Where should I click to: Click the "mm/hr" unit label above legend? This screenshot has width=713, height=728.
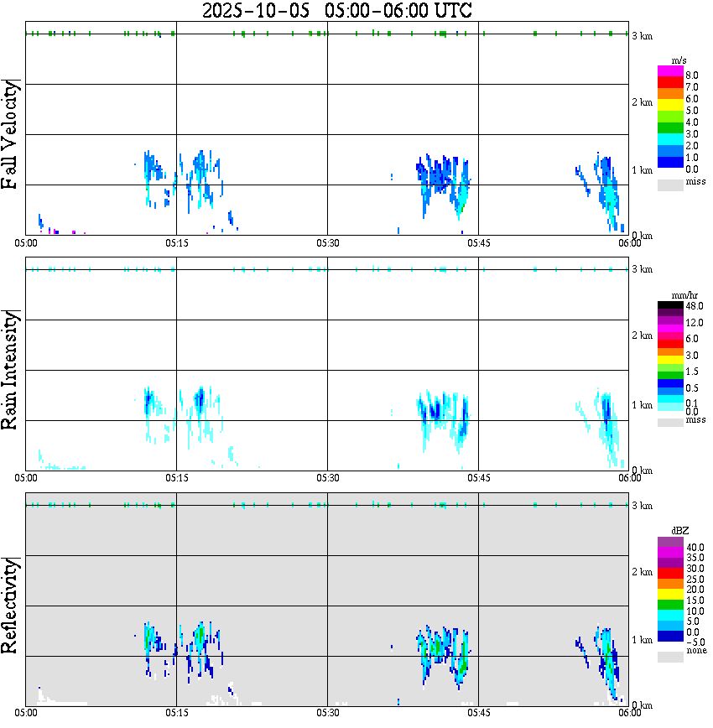684,295
